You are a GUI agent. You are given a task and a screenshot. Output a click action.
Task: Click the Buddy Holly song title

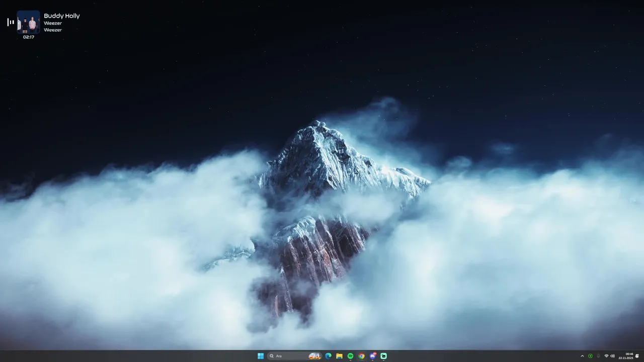click(x=61, y=16)
